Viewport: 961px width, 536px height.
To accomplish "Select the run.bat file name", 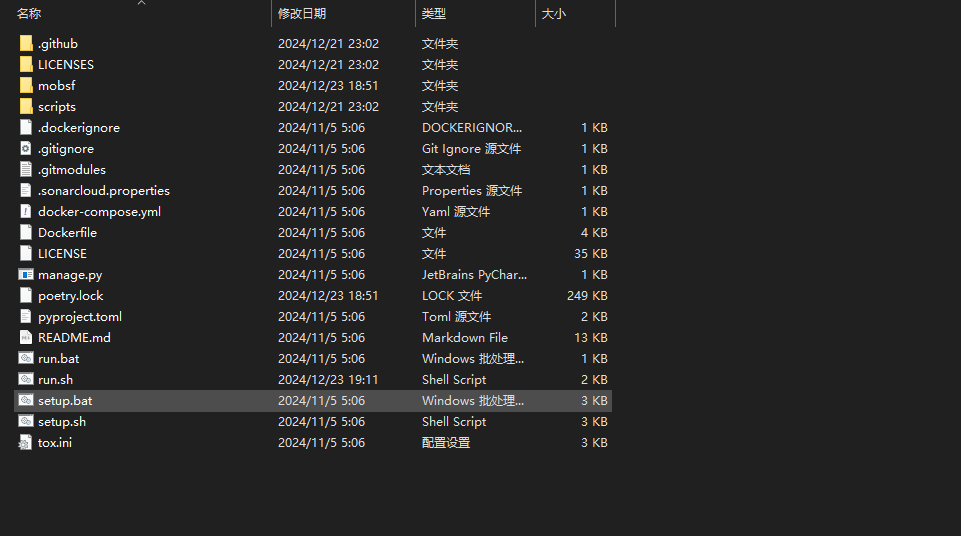I will pyautogui.click(x=58, y=358).
